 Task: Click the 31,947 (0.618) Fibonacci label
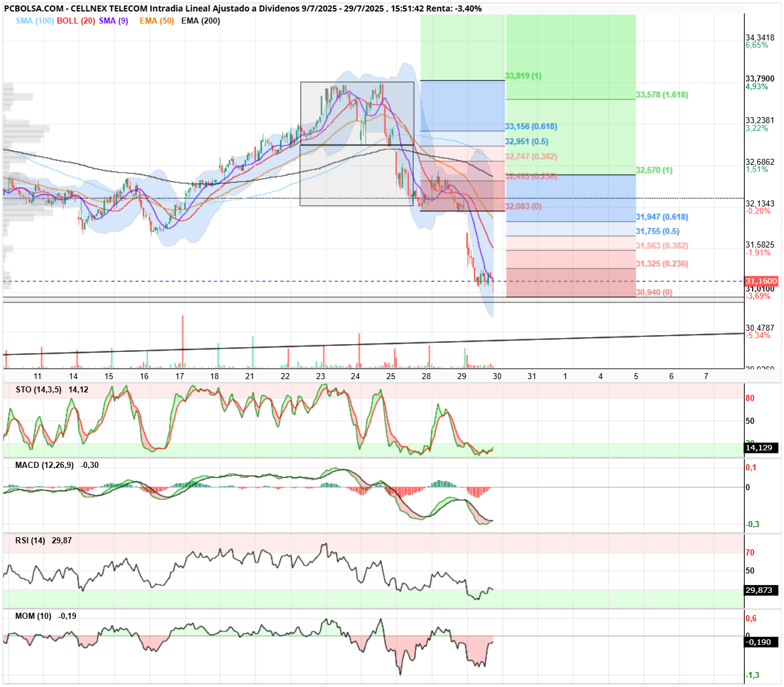pos(661,217)
